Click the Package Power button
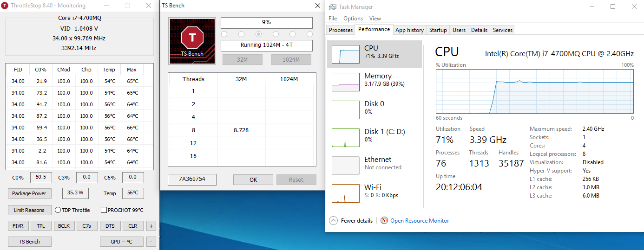The height and width of the screenshot is (250, 644). (30, 193)
